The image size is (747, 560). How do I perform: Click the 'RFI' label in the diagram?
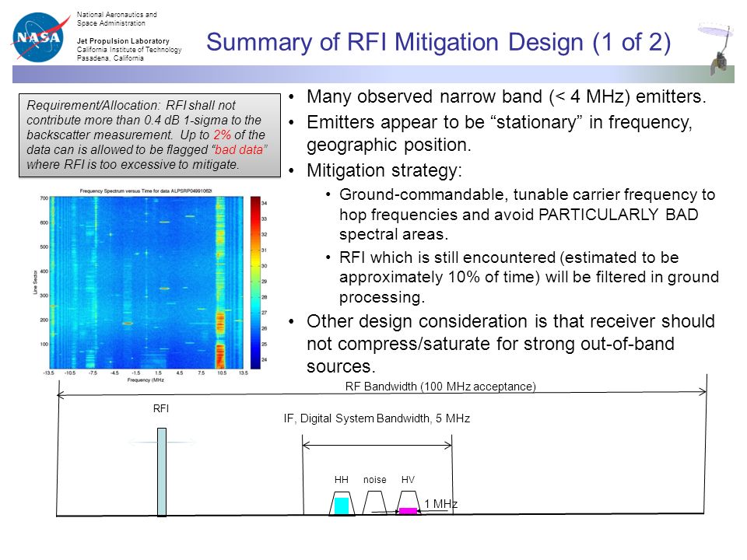pyautogui.click(x=161, y=408)
